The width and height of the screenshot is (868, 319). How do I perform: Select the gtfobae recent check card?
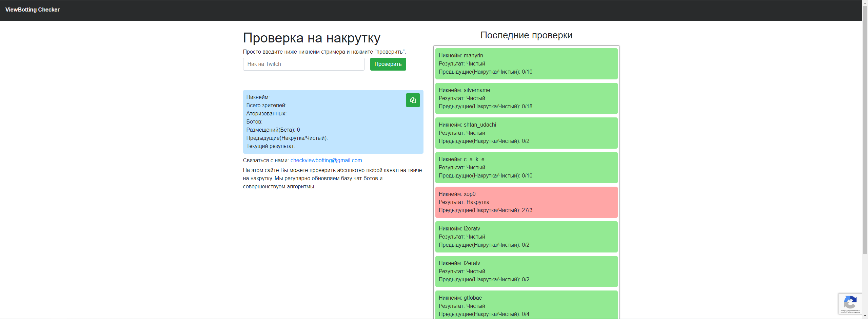coord(526,305)
